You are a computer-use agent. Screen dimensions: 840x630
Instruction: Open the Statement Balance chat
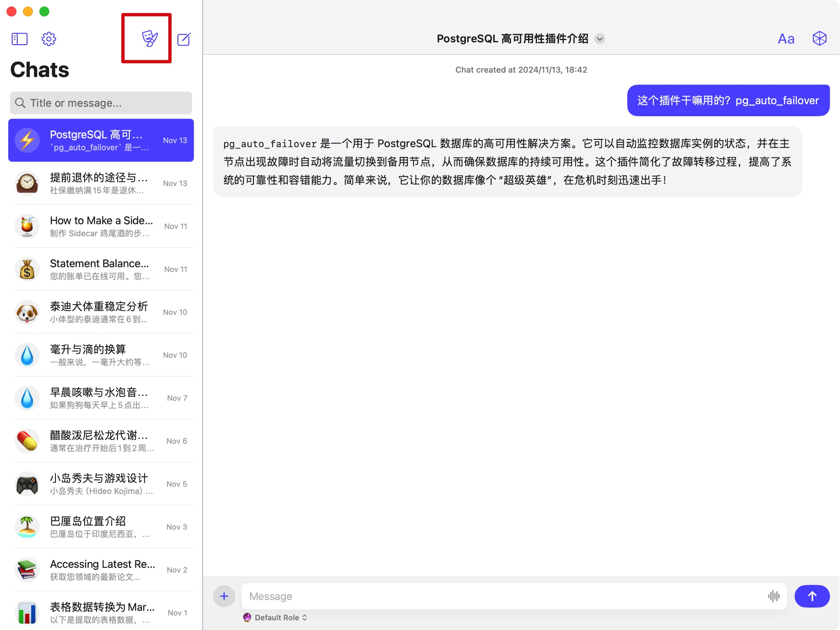[101, 269]
